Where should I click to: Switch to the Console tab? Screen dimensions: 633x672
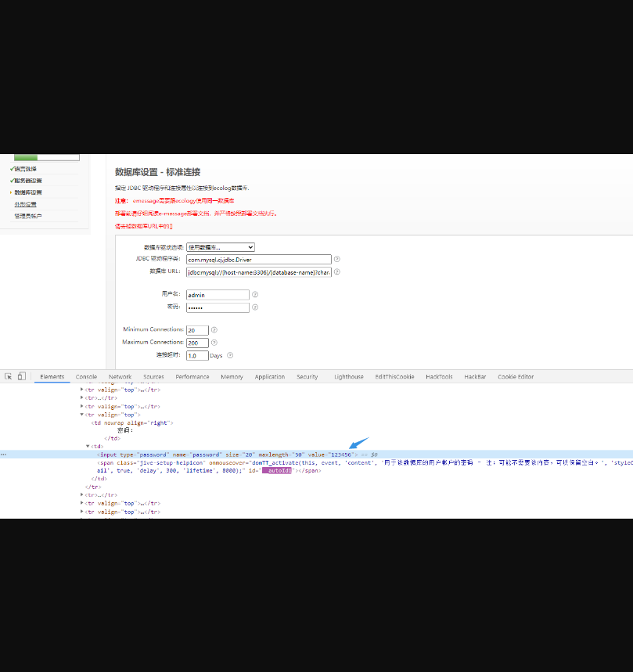click(x=86, y=376)
